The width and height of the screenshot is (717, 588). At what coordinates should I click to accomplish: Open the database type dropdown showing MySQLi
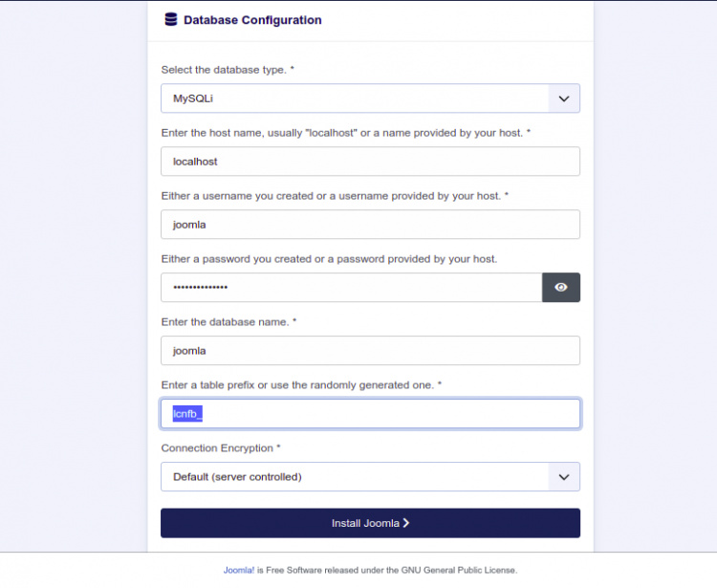[354, 98]
